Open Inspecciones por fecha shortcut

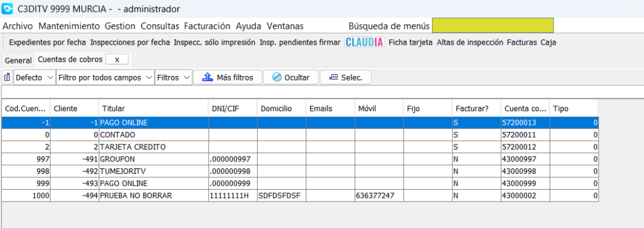[130, 42]
